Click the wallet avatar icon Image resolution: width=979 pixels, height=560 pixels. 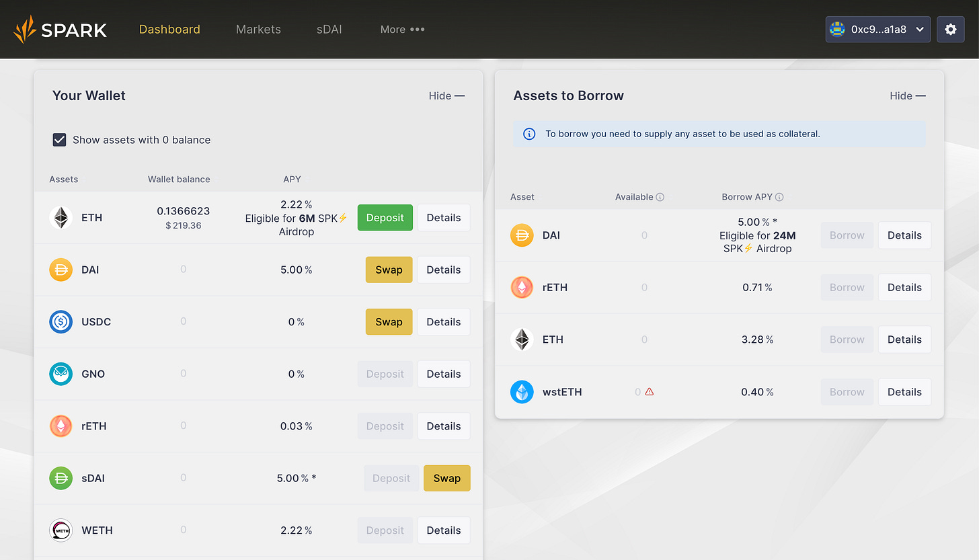click(837, 30)
